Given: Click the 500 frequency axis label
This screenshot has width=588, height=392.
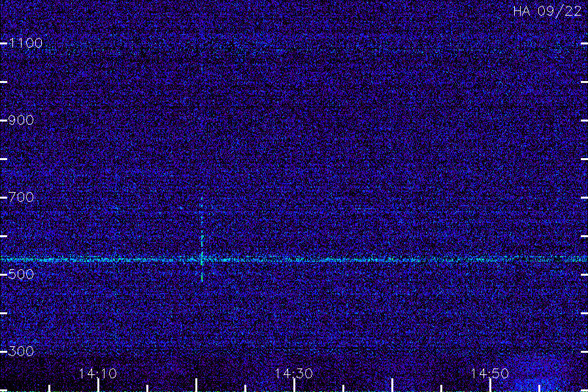Looking at the screenshot, I should click(x=21, y=274).
